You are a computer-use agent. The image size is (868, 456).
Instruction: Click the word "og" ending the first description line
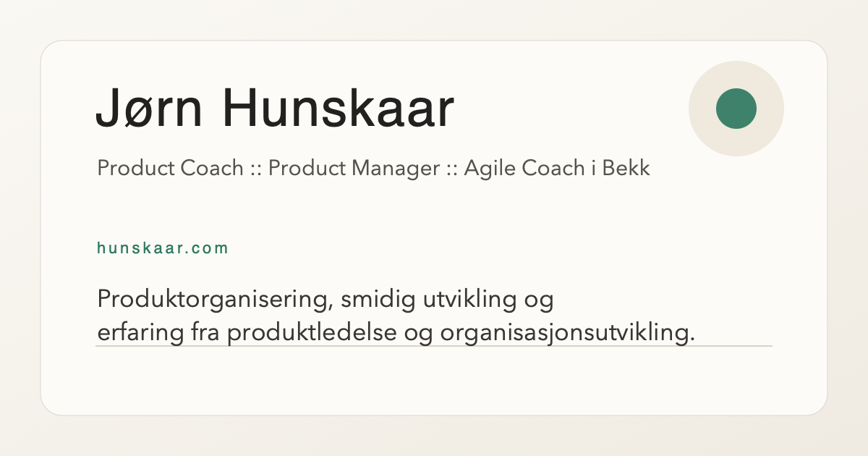537,300
